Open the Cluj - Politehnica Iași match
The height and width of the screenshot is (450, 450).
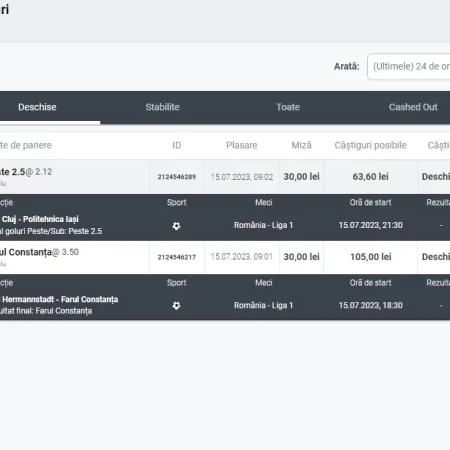point(39,219)
